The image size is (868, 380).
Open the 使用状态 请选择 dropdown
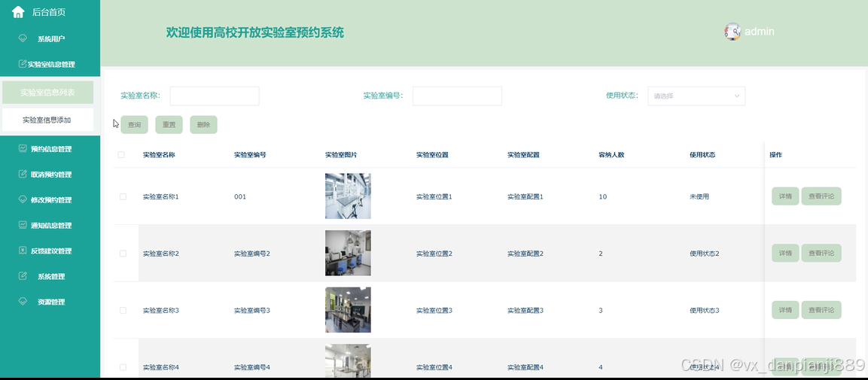(696, 96)
